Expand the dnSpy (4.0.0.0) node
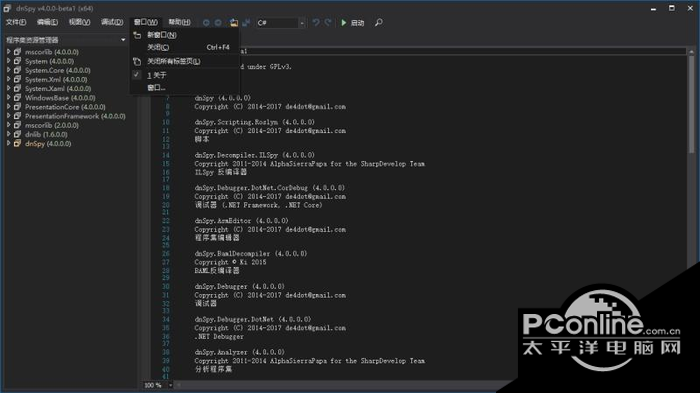 click(x=8, y=143)
